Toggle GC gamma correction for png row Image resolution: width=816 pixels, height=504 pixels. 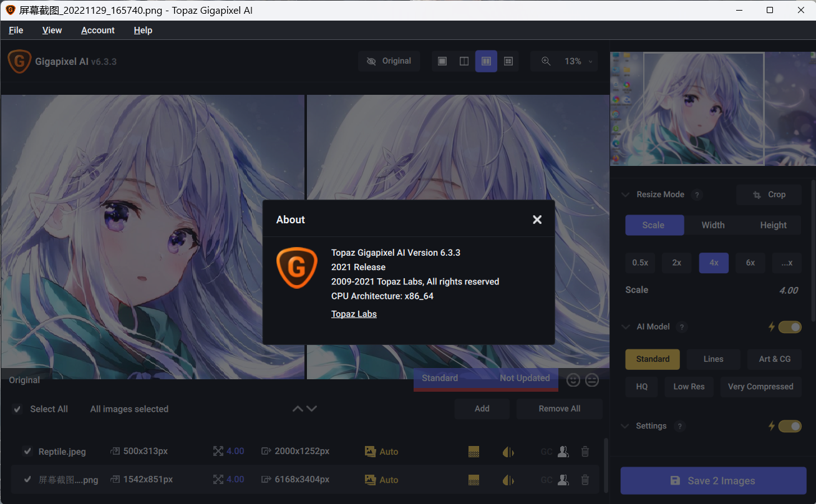point(546,480)
